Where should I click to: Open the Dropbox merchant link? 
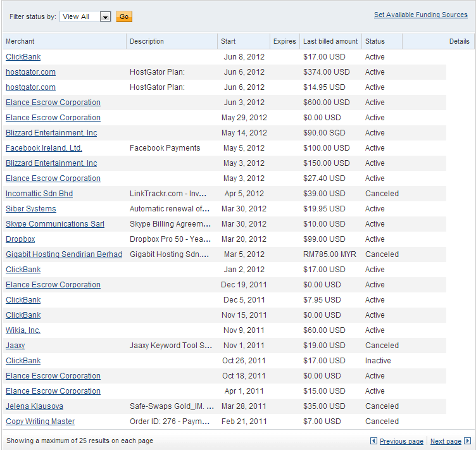20,239
